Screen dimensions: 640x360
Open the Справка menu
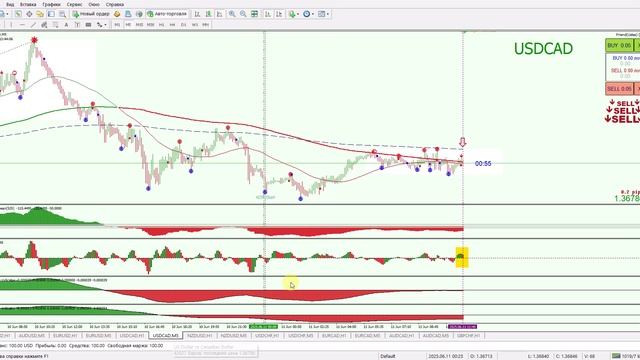click(x=115, y=4)
